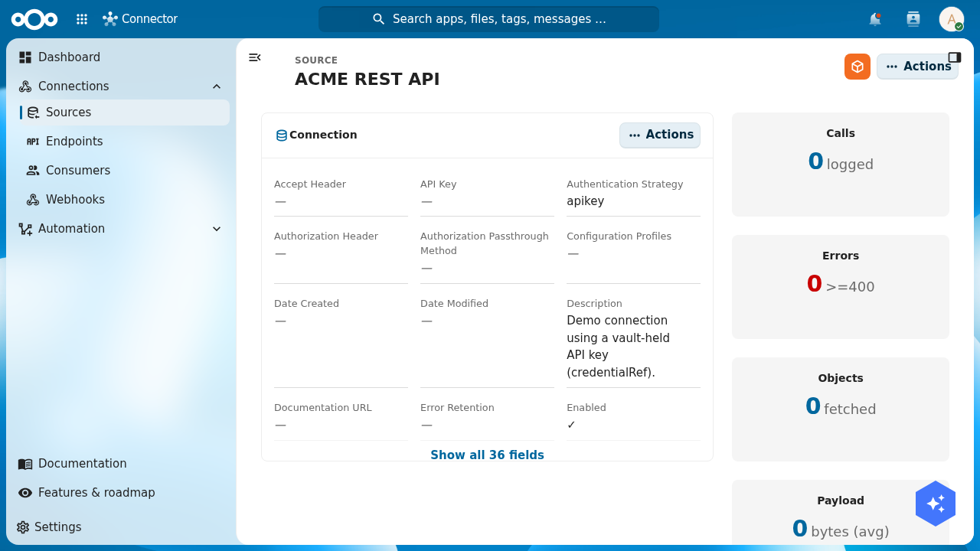Viewport: 980px width, 551px height.
Task: Click the Webhooks icon
Action: tap(33, 200)
